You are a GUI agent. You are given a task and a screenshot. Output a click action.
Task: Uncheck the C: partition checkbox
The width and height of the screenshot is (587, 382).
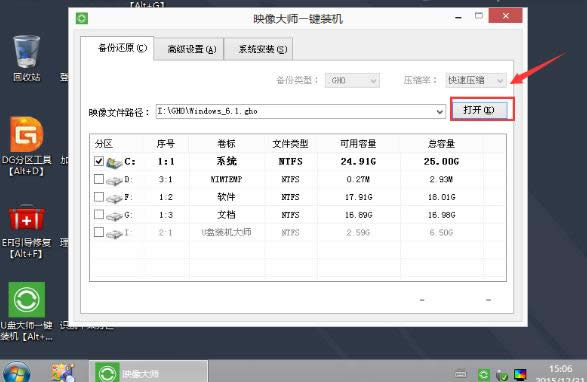[99, 161]
